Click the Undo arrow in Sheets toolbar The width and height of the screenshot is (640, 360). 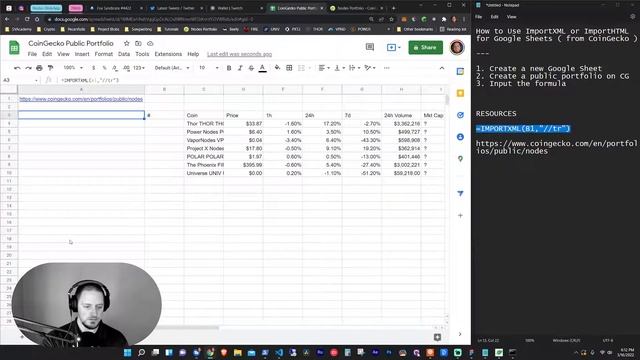click(17, 68)
